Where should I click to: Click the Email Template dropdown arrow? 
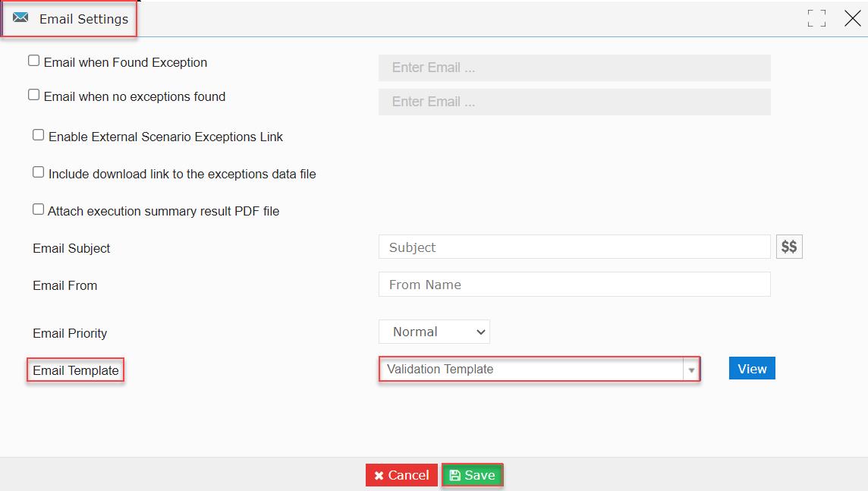tap(691, 370)
